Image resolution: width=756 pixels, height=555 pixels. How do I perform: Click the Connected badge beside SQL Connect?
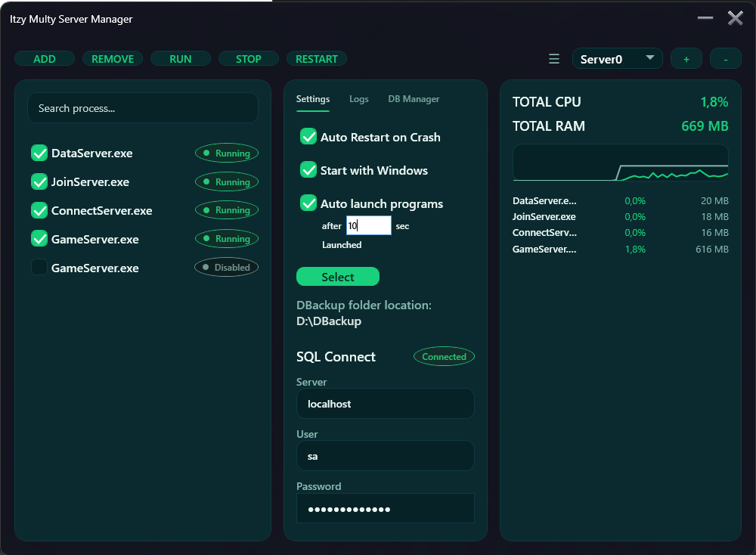pyautogui.click(x=444, y=356)
